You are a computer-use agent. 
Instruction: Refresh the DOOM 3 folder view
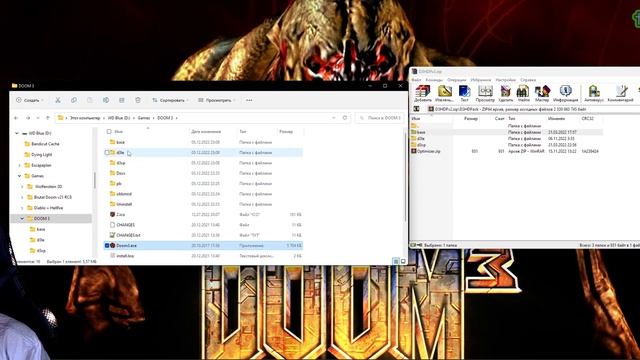[345, 118]
